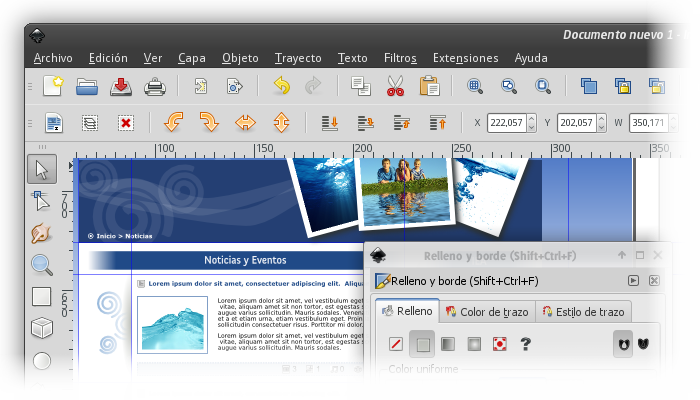Redo the last undone action
Viewport: 700px width, 400px height.
[x=313, y=85]
